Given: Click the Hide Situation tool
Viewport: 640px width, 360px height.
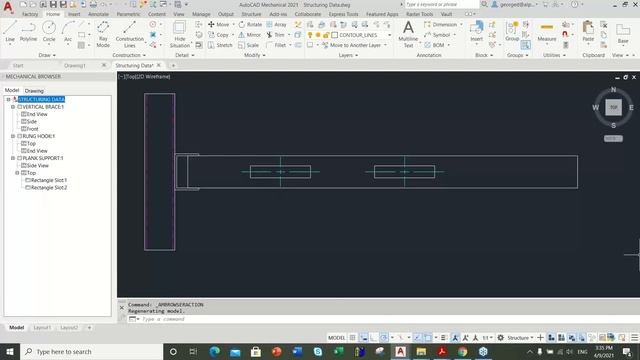Looking at the screenshot, I should (x=179, y=34).
